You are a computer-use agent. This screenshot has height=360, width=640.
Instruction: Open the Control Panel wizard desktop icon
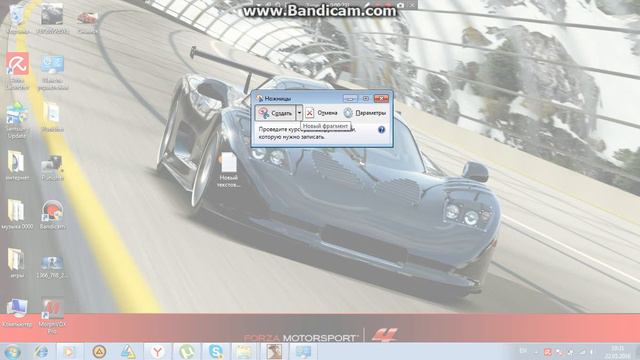(x=52, y=72)
